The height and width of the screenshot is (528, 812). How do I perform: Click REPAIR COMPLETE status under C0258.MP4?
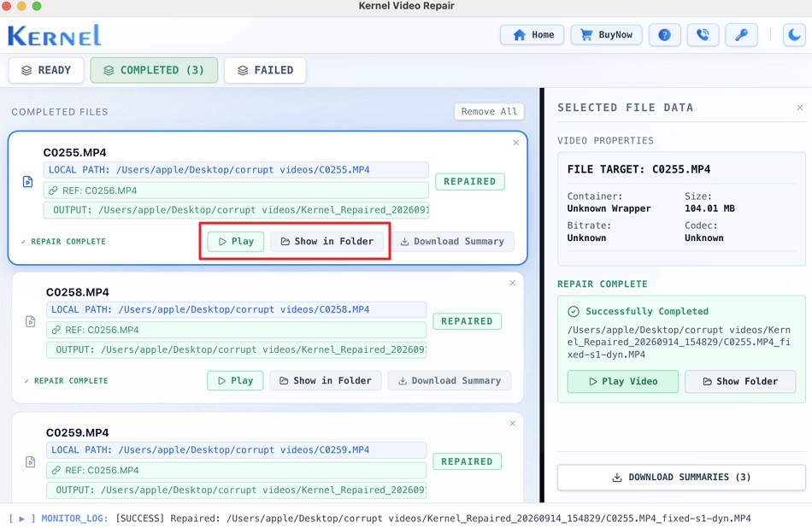point(67,380)
